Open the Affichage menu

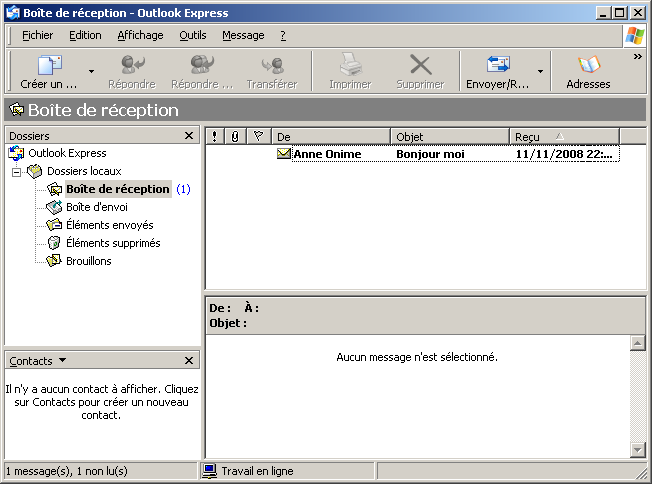tap(140, 35)
